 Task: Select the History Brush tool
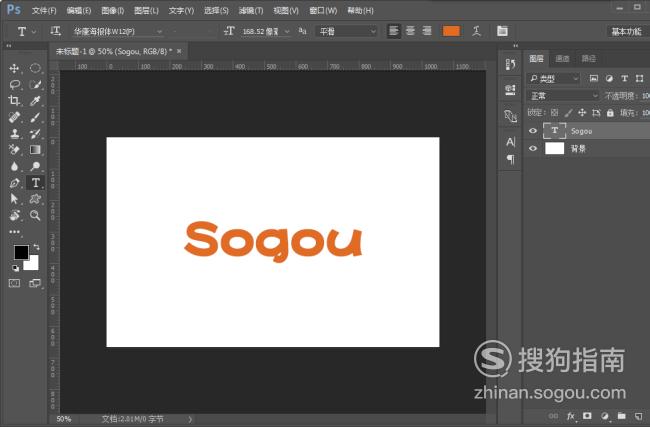[x=35, y=133]
